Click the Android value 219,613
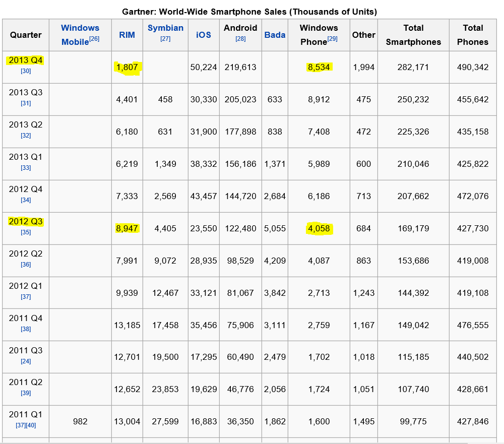 tap(240, 68)
